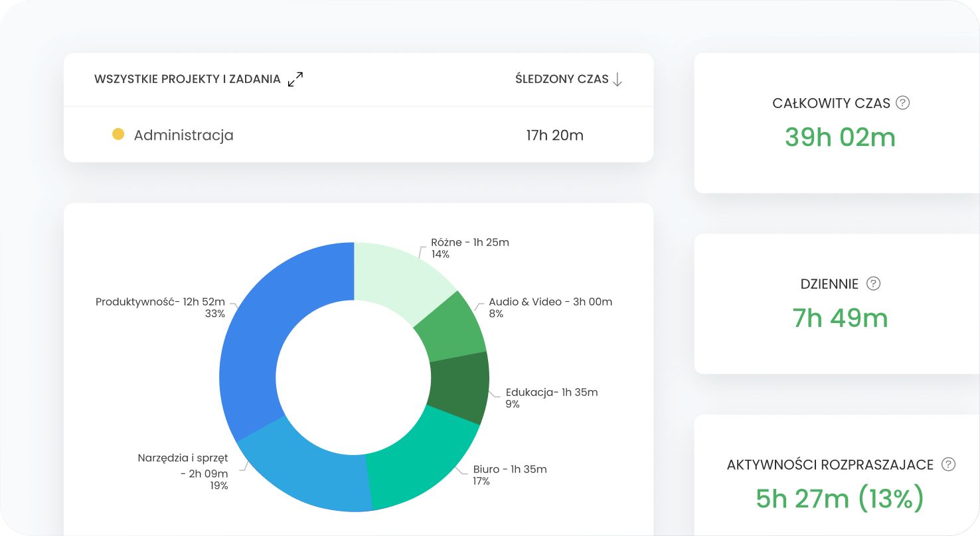Click the 39h 02m total time value
This screenshot has width=980, height=536.
click(840, 137)
